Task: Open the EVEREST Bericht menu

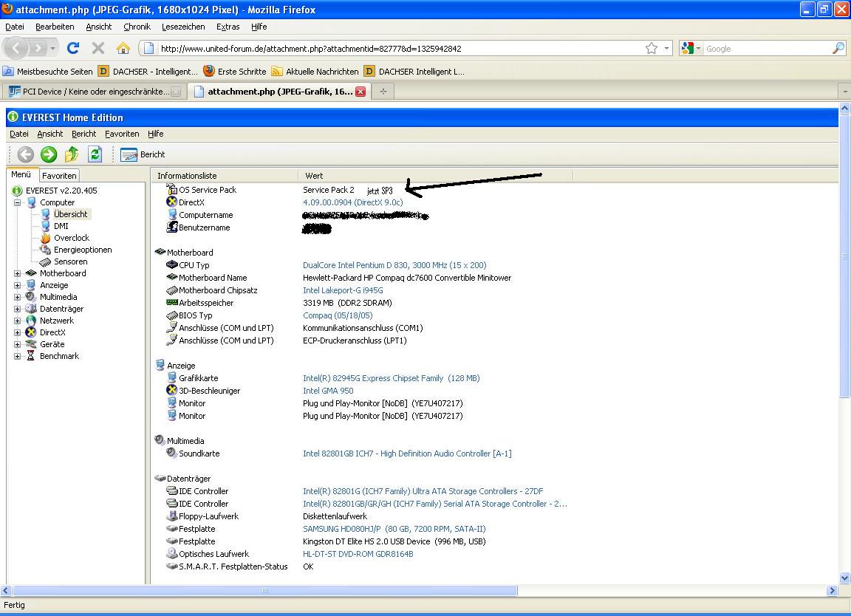Action: tap(83, 134)
